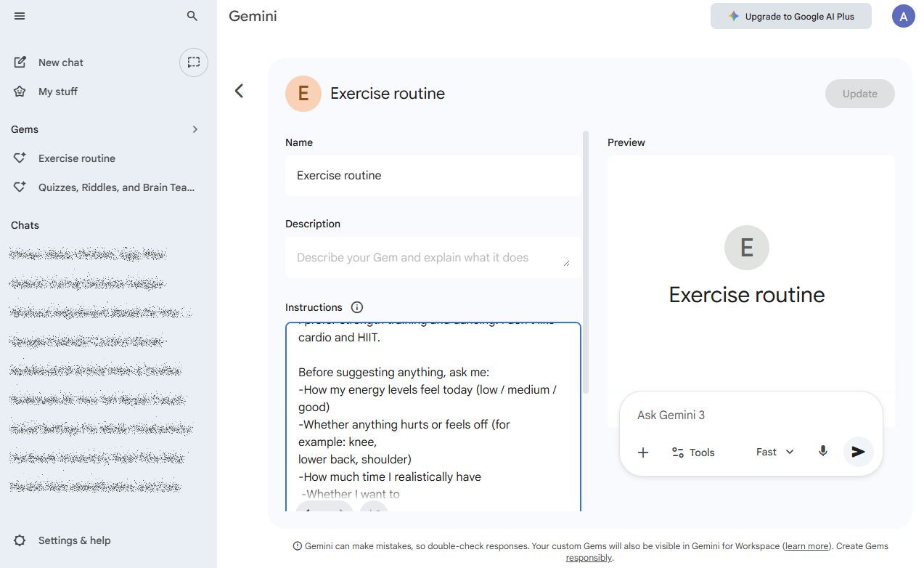924x568 pixels.
Task: Open the Fast model dropdown
Action: coord(775,452)
